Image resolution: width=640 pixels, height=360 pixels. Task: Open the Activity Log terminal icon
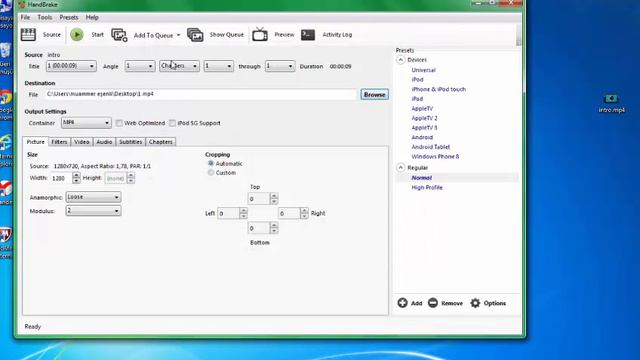[308, 35]
